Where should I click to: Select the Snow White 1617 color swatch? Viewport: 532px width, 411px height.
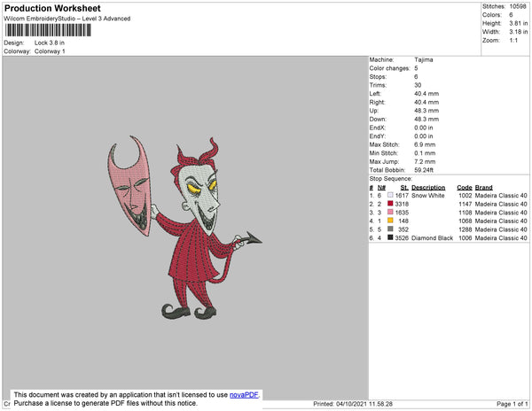390,195
